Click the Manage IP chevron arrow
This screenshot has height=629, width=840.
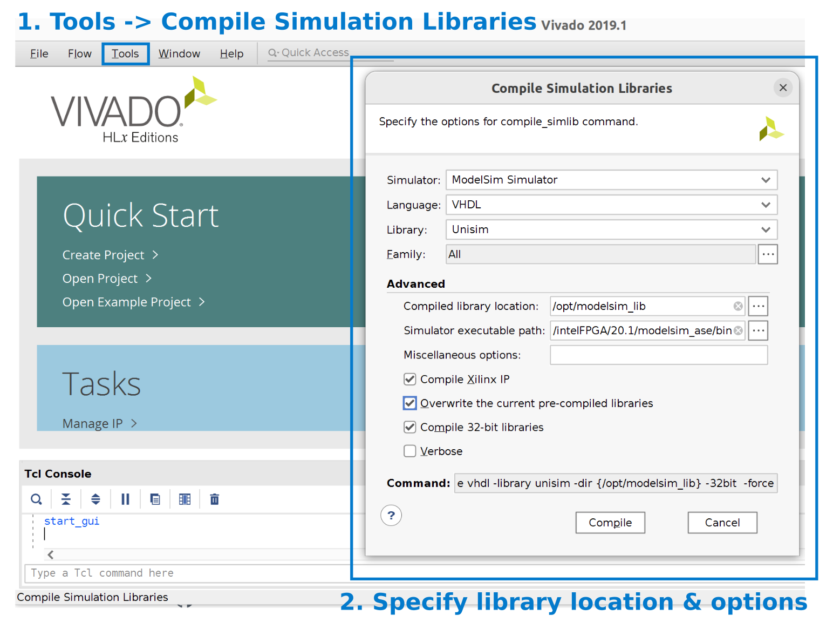tap(134, 424)
